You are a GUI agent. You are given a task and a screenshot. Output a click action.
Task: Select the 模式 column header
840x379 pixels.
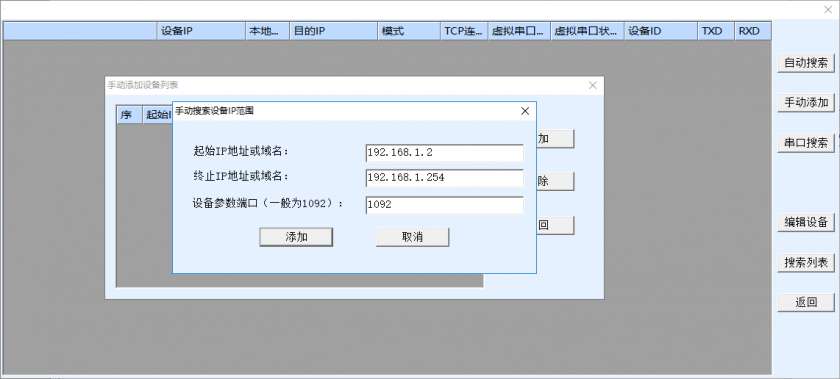pos(408,31)
